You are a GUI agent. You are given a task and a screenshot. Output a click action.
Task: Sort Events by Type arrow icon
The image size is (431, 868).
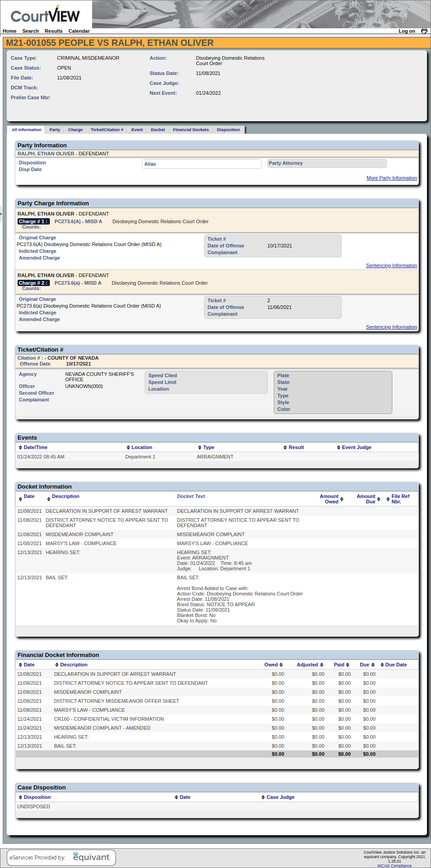[200, 448]
